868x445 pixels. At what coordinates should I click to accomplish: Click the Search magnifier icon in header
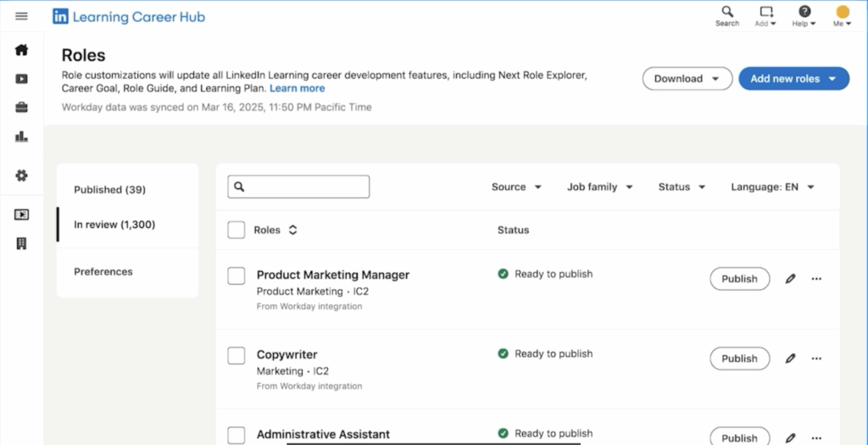(726, 12)
